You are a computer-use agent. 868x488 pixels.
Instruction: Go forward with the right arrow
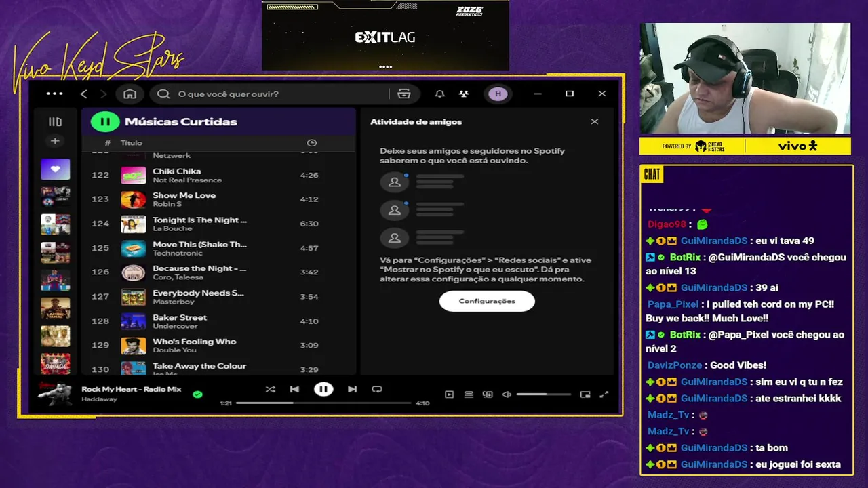(103, 94)
